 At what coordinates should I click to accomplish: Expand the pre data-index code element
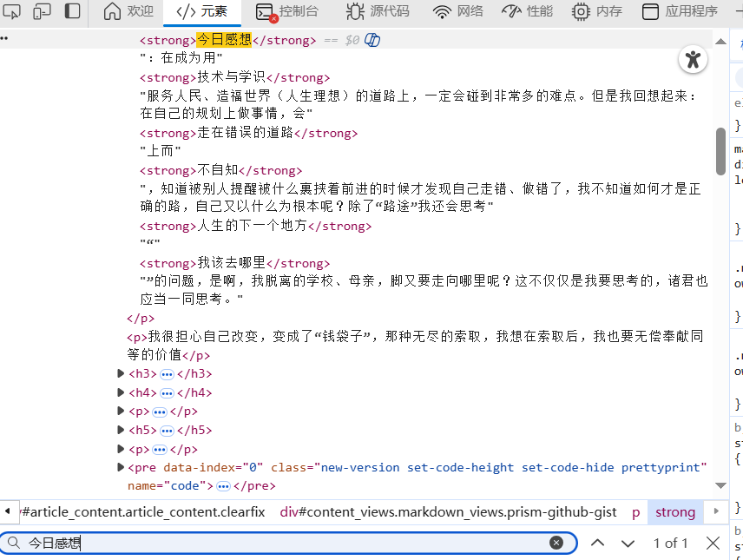click(x=121, y=468)
